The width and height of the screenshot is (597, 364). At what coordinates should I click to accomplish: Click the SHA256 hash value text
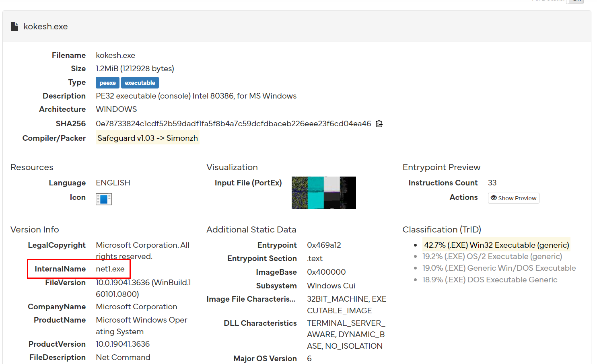click(233, 123)
